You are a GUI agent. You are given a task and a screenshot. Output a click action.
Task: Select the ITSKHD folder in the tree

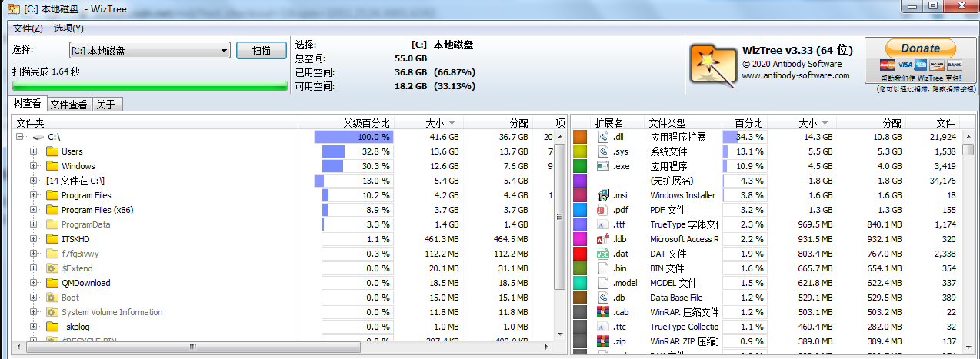[76, 239]
